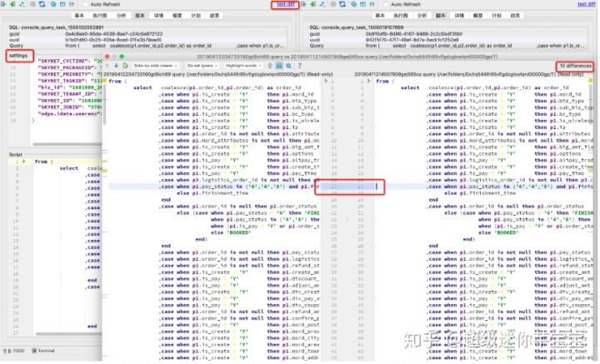The image size is (600, 364).
Task: Click the collapse unchanged fragments icon in the diff toolbar
Action: (270, 66)
